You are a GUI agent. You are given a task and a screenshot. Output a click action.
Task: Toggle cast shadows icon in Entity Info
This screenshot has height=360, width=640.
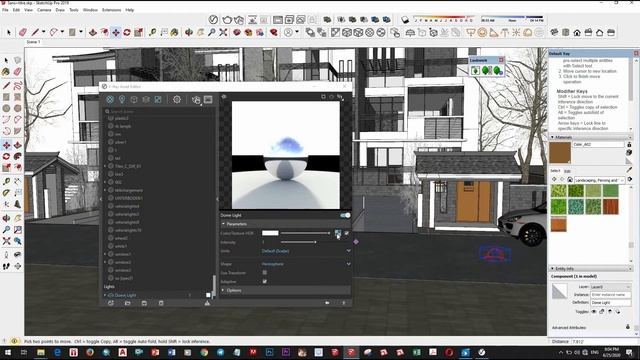pos(618,311)
